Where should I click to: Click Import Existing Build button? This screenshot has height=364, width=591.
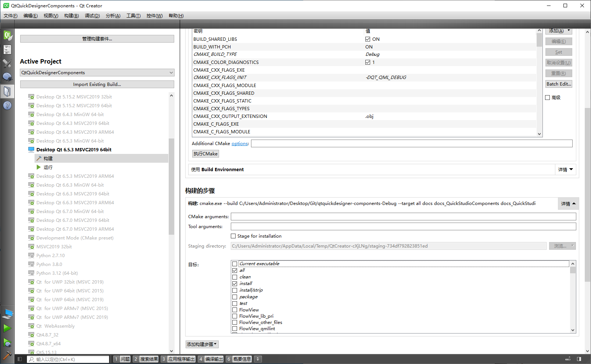tap(97, 84)
